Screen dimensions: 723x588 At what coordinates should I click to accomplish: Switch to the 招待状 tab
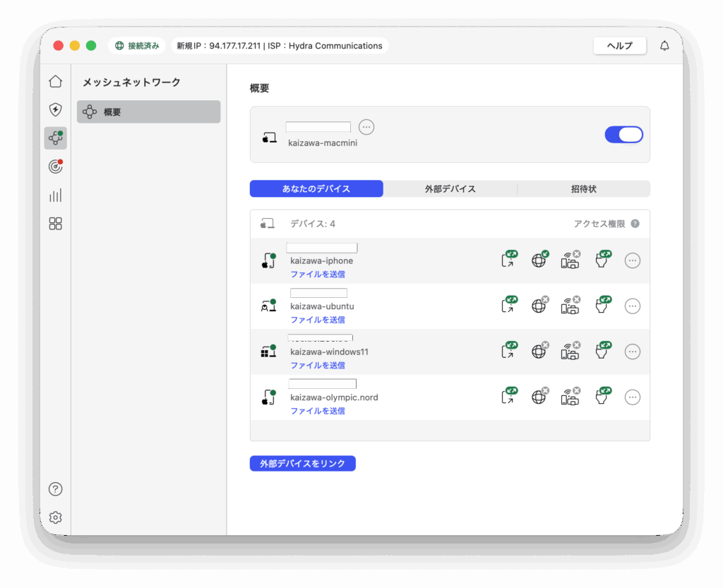tap(583, 189)
